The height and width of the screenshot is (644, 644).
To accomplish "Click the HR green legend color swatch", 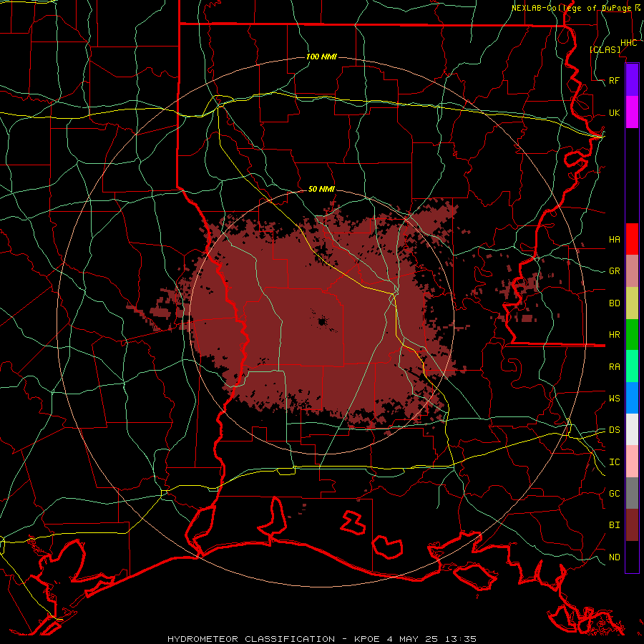I will [x=632, y=334].
